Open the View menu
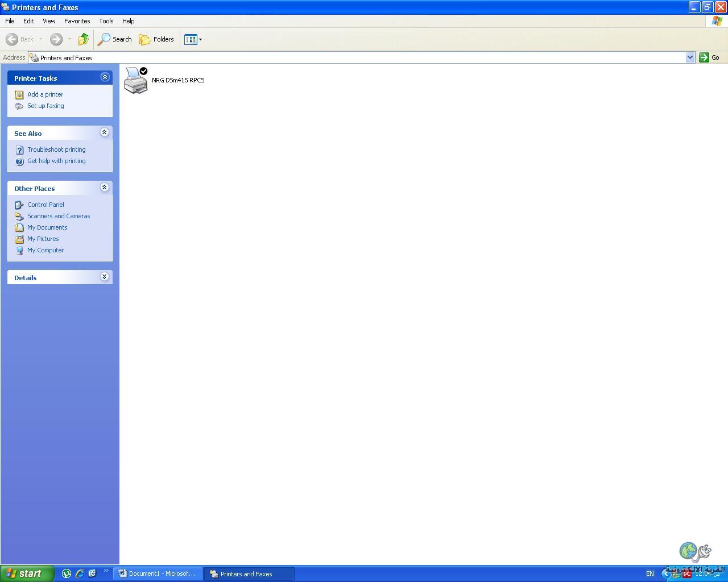The image size is (728, 582). pyautogui.click(x=49, y=21)
